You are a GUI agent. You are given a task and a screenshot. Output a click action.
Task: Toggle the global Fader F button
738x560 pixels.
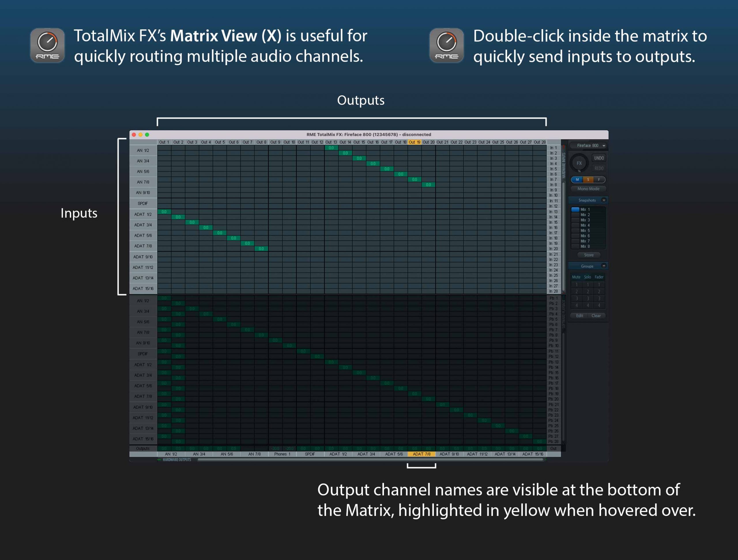pos(599,180)
